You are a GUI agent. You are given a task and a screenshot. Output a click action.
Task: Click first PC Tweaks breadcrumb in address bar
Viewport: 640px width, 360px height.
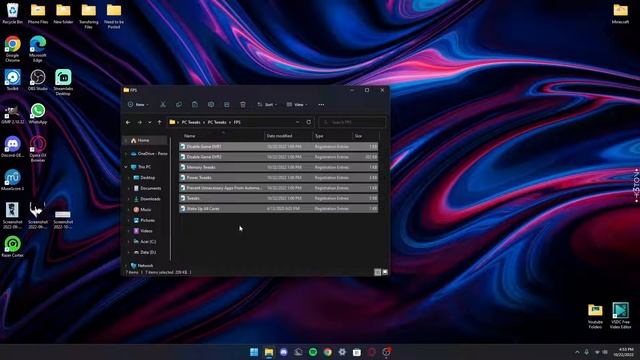coord(191,122)
